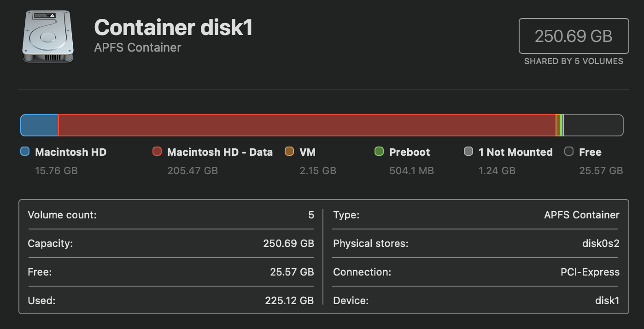Click the gray Not Mounted legend swatch
This screenshot has height=329, width=644.
click(x=468, y=152)
